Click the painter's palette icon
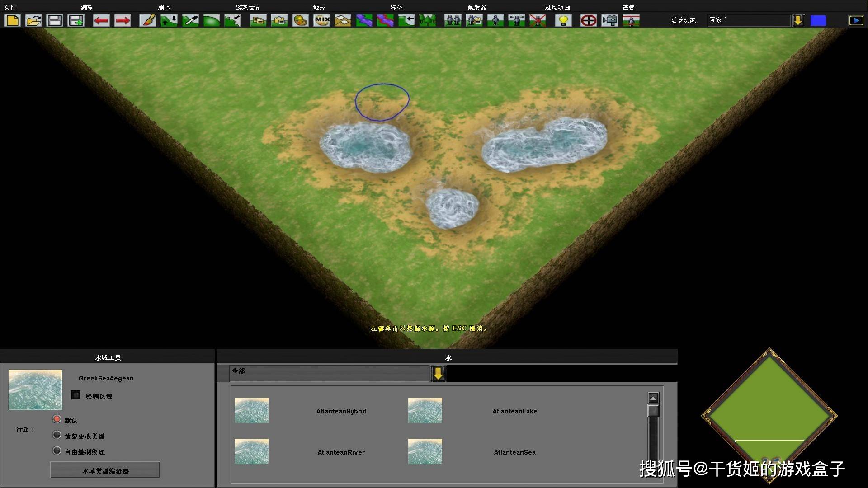The image size is (868, 488). click(300, 20)
